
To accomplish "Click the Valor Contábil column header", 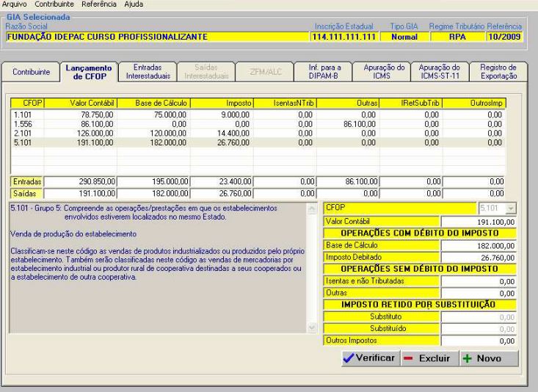I will 81,103.
